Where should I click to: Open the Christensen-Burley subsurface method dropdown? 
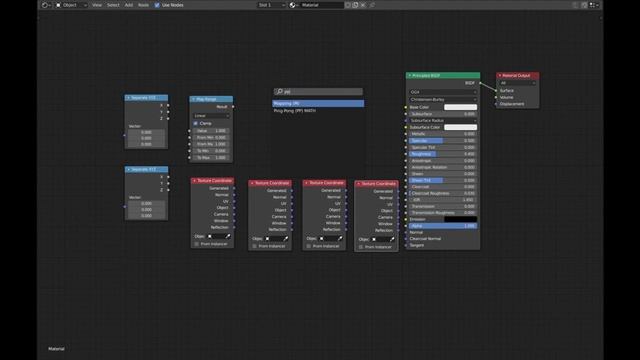(x=443, y=100)
